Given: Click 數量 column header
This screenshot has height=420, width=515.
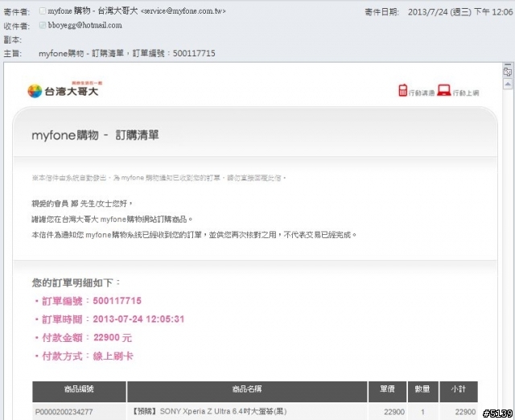Looking at the screenshot, I should (x=423, y=391).
